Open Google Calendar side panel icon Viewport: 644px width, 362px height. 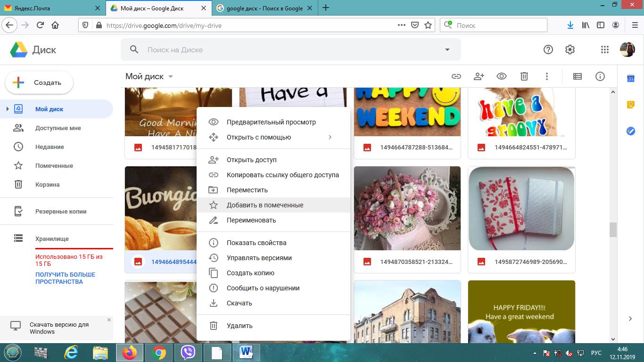pyautogui.click(x=630, y=79)
